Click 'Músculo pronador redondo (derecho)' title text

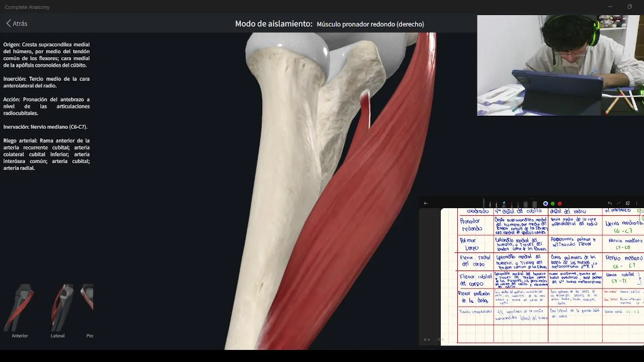370,24
